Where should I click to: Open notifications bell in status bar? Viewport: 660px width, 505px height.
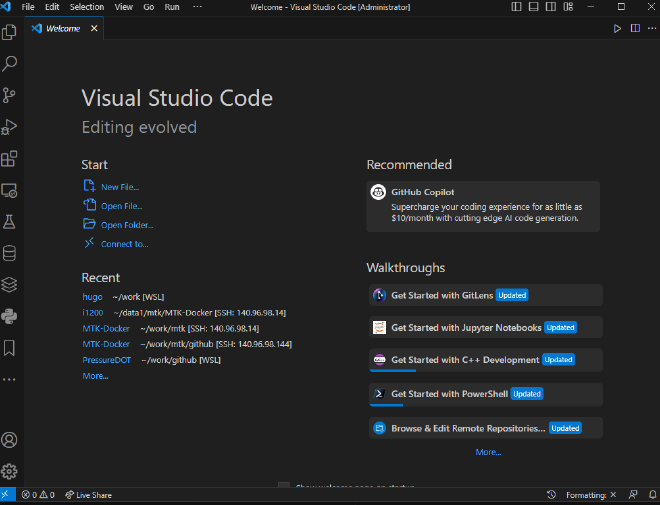tap(652, 495)
